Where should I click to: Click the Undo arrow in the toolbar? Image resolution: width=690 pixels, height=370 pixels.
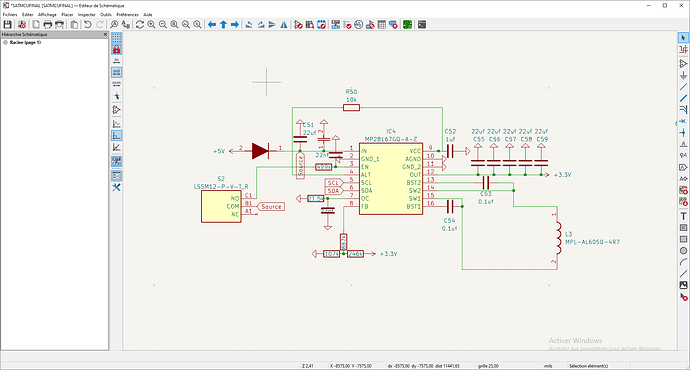[x=88, y=25]
